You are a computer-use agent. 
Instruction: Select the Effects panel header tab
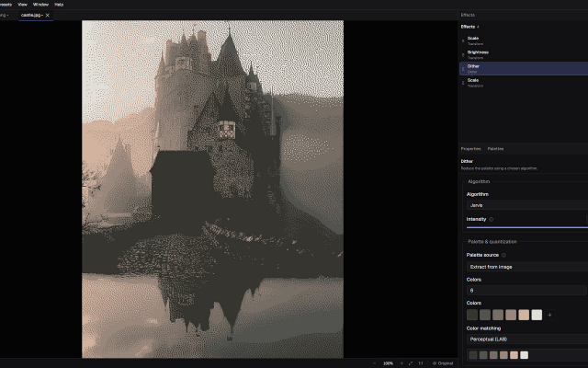point(468,15)
